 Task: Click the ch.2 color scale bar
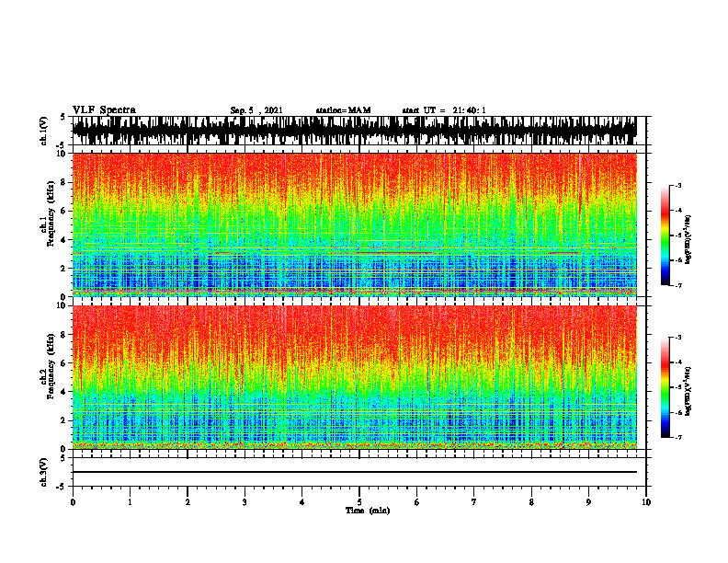[665, 387]
